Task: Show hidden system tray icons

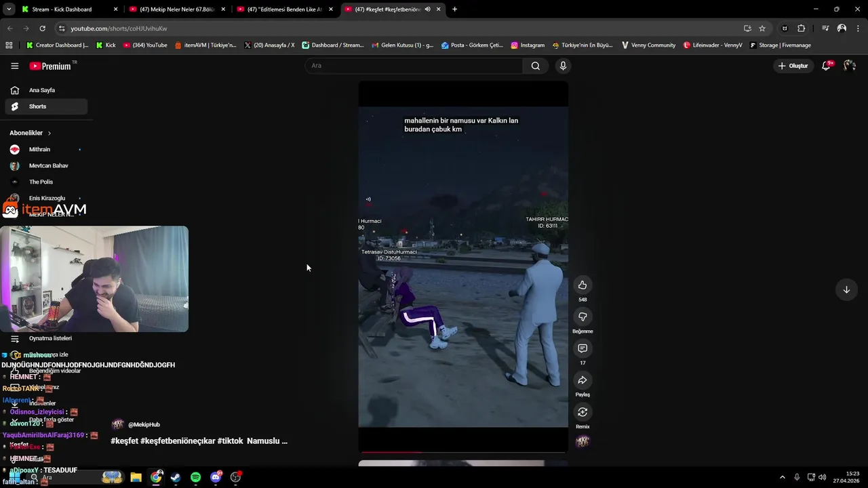Action: coord(782,477)
